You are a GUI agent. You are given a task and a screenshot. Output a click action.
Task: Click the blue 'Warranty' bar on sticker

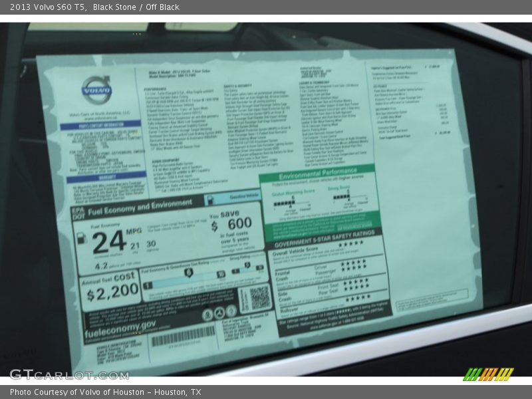point(106,177)
